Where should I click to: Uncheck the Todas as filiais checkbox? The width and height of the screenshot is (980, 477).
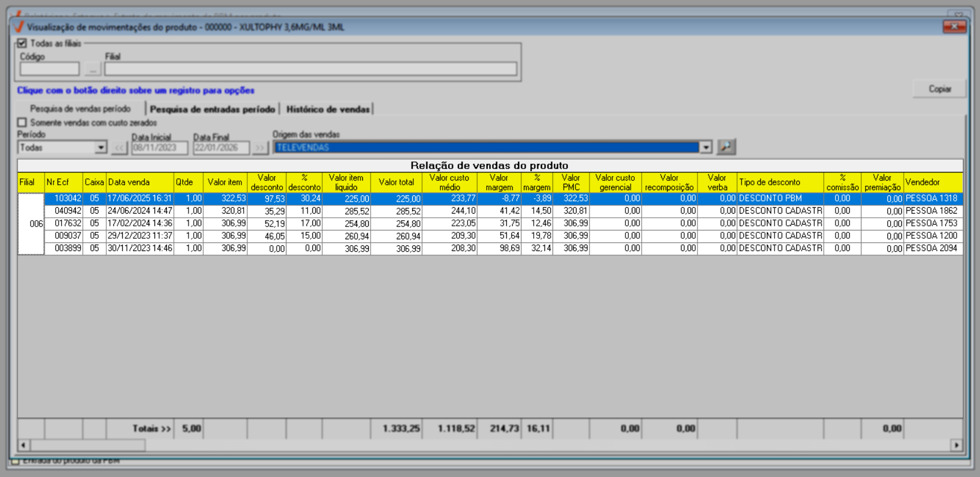coord(22,43)
